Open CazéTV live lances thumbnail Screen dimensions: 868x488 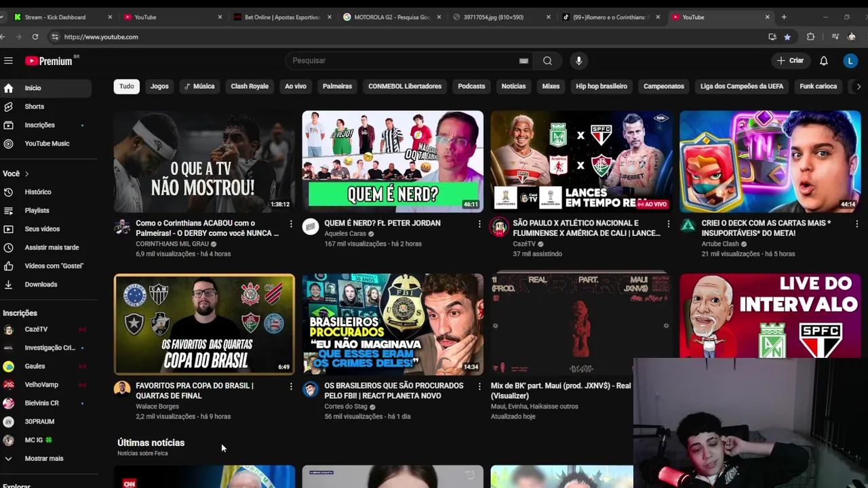click(581, 161)
